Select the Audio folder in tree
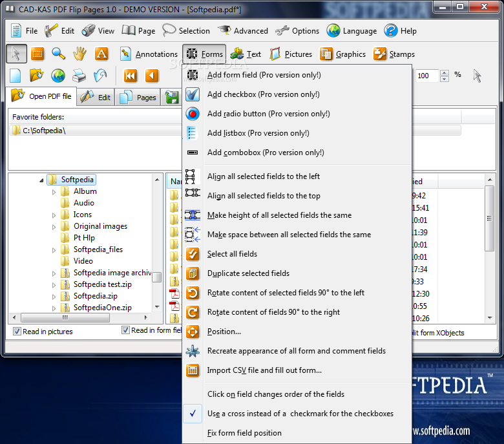504x444 pixels. [x=84, y=203]
